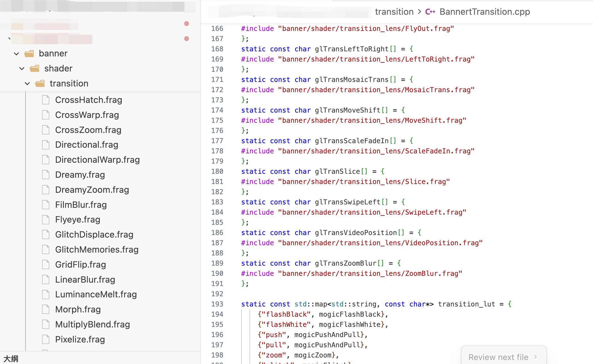This screenshot has width=593, height=364.
Task: Collapse the shader folder chevron
Action: (x=22, y=68)
